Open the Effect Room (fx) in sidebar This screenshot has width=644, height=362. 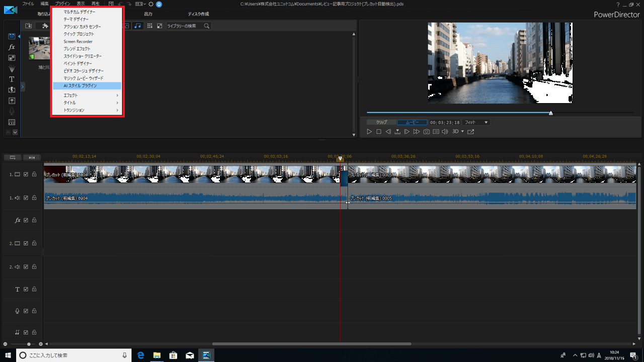[x=12, y=47]
